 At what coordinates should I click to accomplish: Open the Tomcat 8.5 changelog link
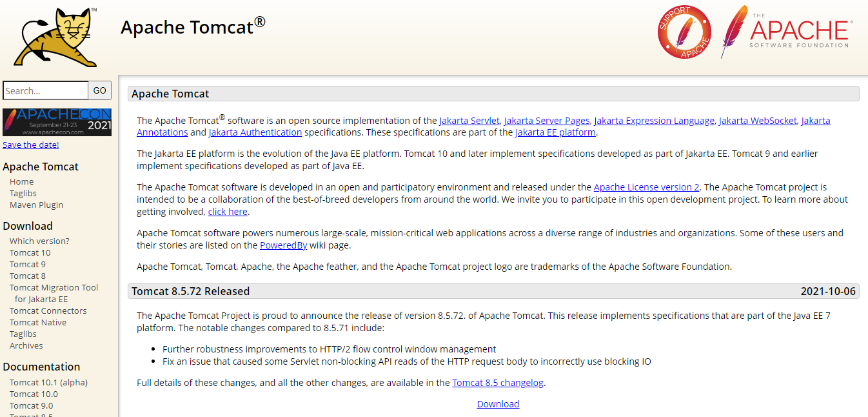point(498,383)
